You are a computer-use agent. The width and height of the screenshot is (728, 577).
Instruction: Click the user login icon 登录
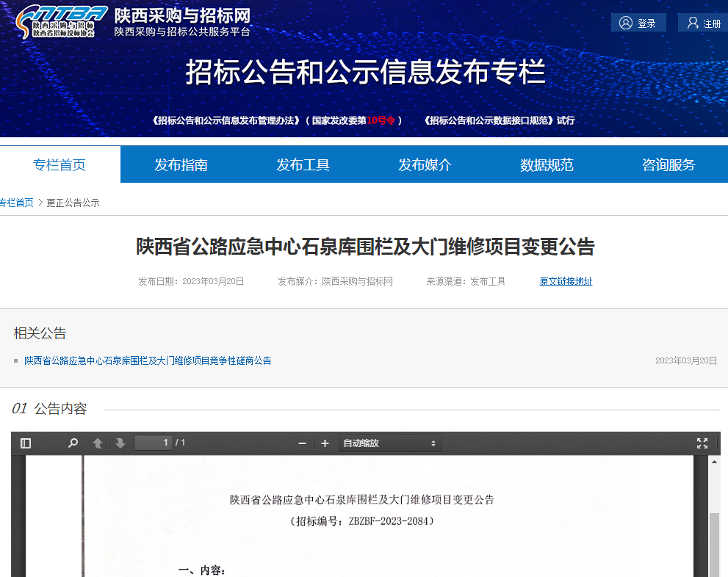[x=638, y=23]
